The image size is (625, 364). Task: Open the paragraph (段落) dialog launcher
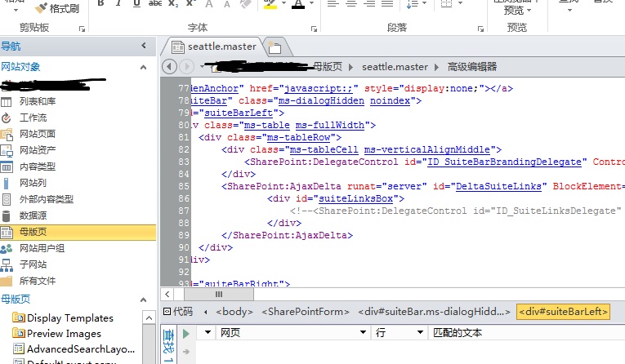(480, 29)
